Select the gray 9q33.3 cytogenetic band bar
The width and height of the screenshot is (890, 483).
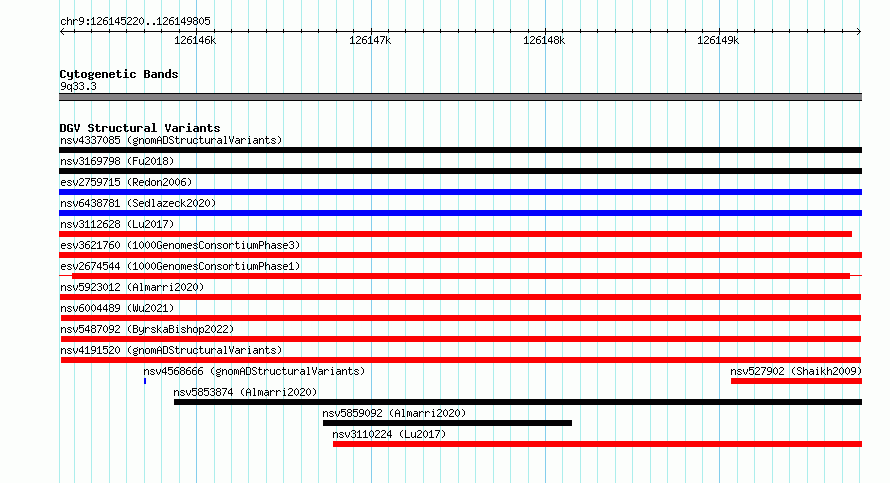[460, 97]
